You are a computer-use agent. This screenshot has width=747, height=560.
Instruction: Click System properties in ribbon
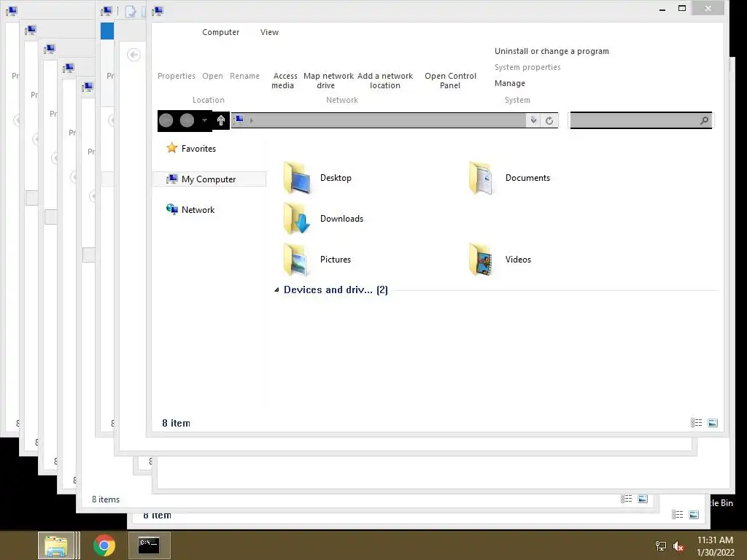click(x=527, y=67)
